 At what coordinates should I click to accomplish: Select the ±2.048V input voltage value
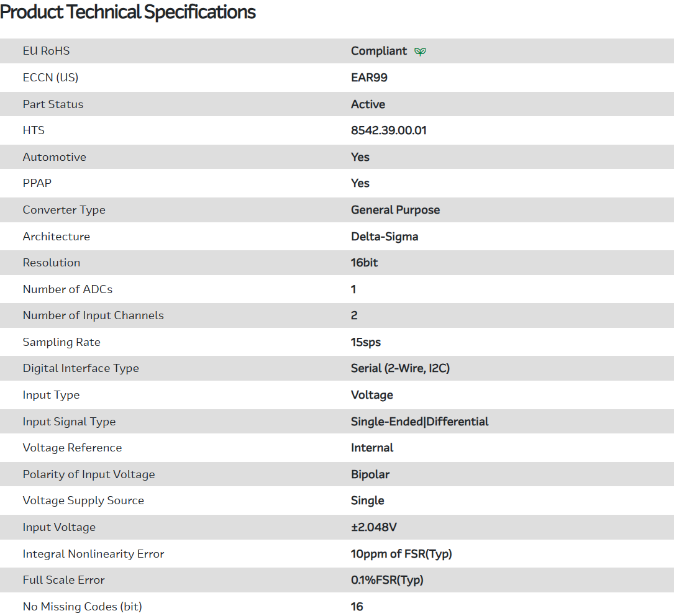373,527
